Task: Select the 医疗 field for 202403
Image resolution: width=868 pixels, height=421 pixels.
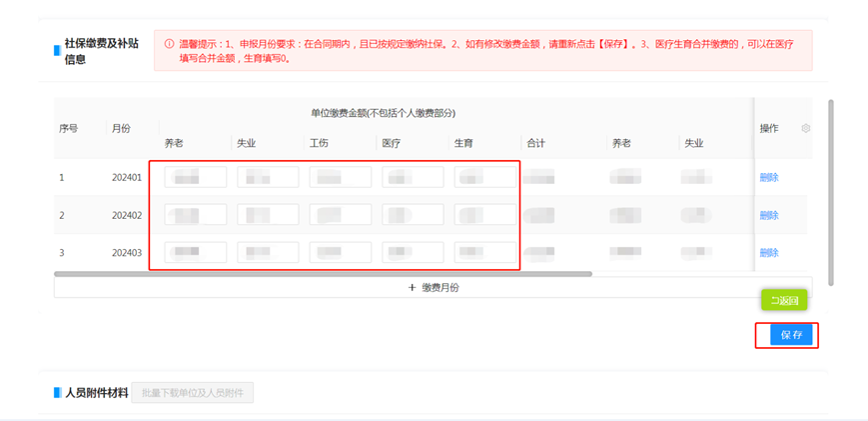Action: coord(413,253)
